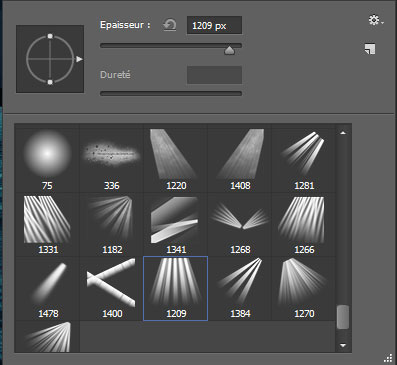Screen dimensions: 397x365
Task: Select the single beam brush 1478
Action: click(47, 289)
